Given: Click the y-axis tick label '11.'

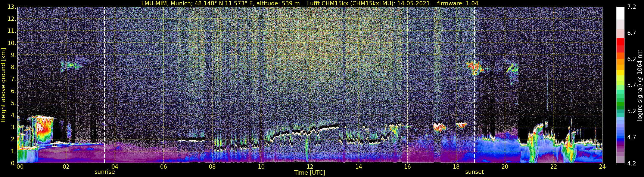Looking at the screenshot, I should 12,31.
